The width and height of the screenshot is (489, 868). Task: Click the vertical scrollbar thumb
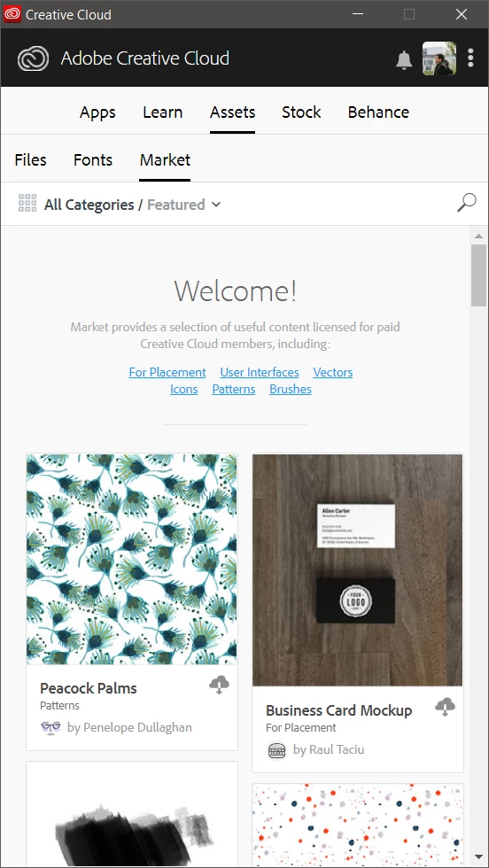(478, 275)
